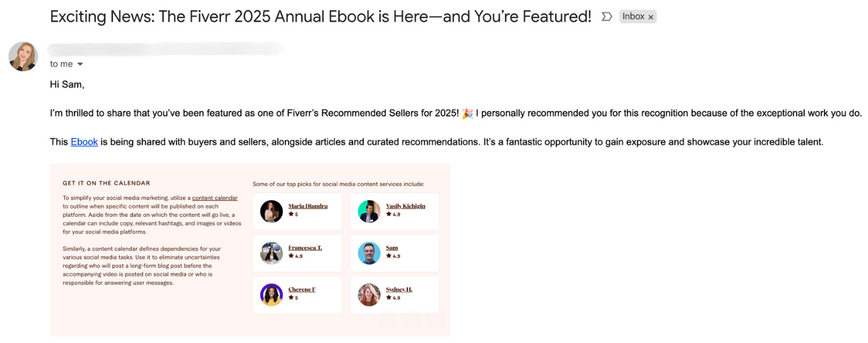868x343 pixels.
Task: Open the content calendar link
Action: coord(215,198)
